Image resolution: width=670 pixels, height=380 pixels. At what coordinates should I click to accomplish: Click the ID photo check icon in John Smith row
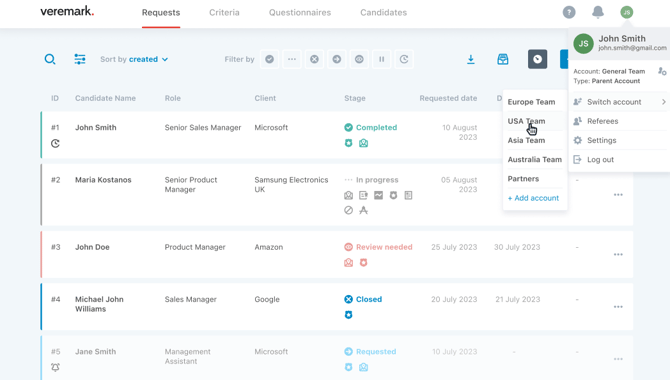364,143
